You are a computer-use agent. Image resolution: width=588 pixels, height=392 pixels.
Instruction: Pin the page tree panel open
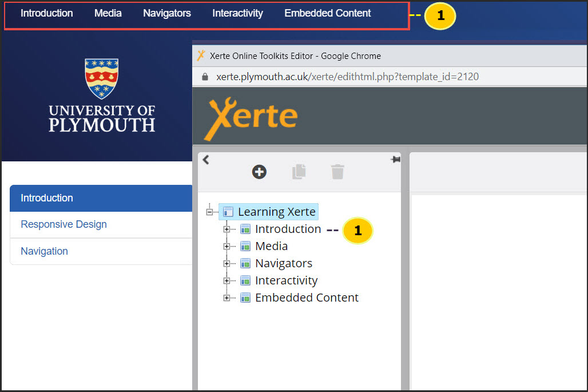[x=395, y=159]
